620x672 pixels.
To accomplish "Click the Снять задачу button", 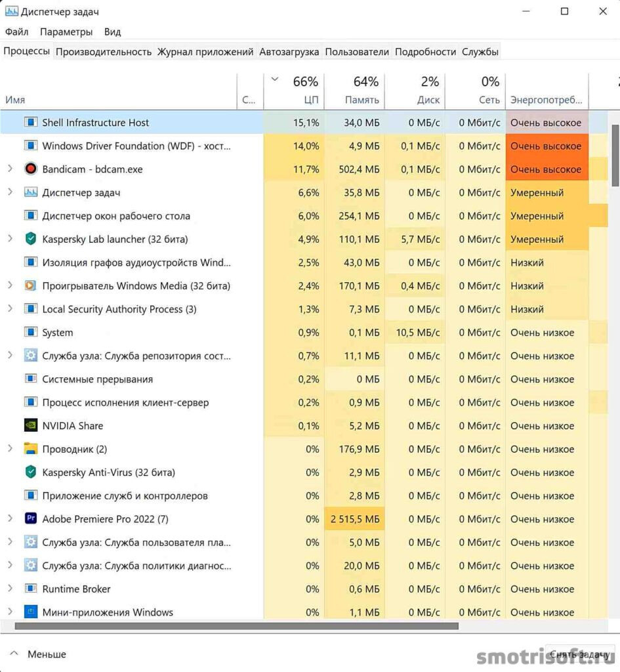I will (x=579, y=654).
